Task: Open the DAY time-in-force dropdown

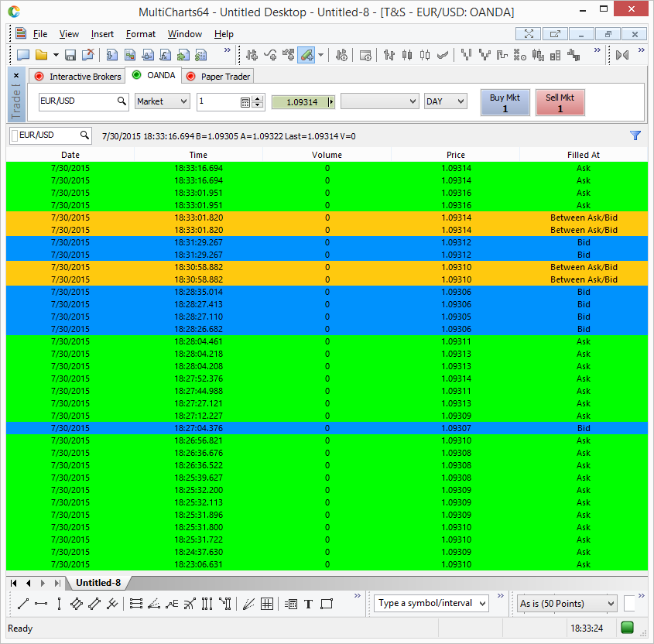Action: point(446,101)
